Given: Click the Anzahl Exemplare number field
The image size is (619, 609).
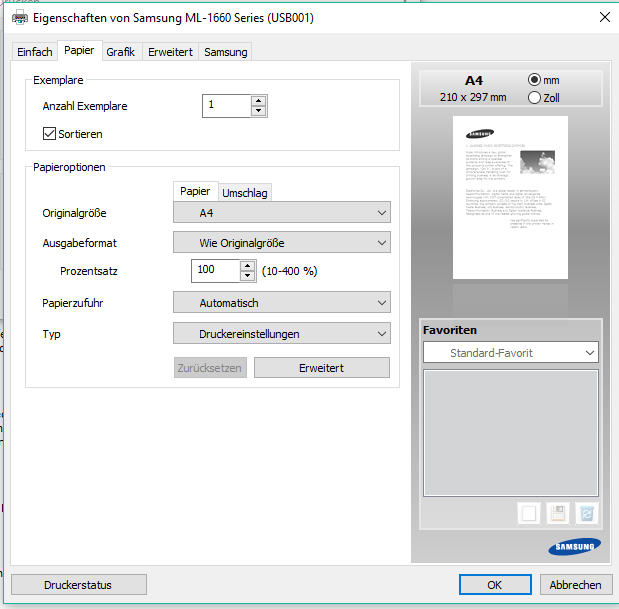Looking at the screenshot, I should click(227, 106).
